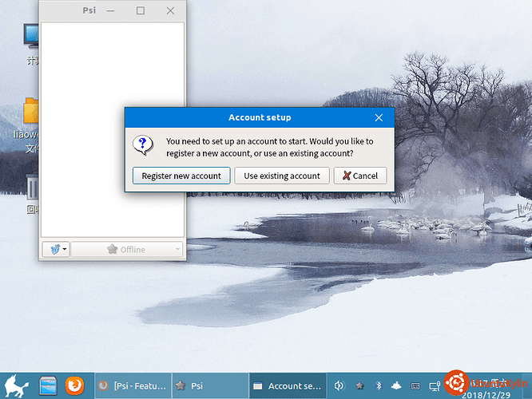Click the cloud-shaped tray icon
Image resolution: width=532 pixels, height=399 pixels.
[x=396, y=385]
